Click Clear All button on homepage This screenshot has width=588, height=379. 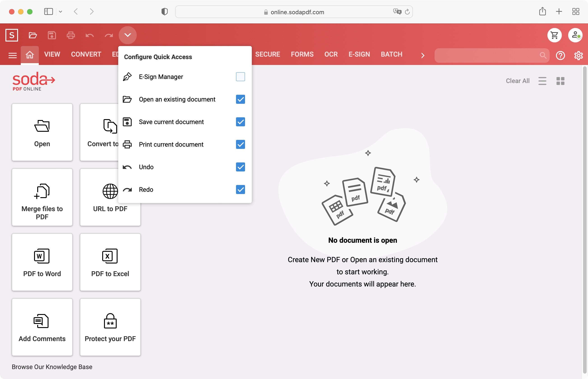pyautogui.click(x=517, y=81)
